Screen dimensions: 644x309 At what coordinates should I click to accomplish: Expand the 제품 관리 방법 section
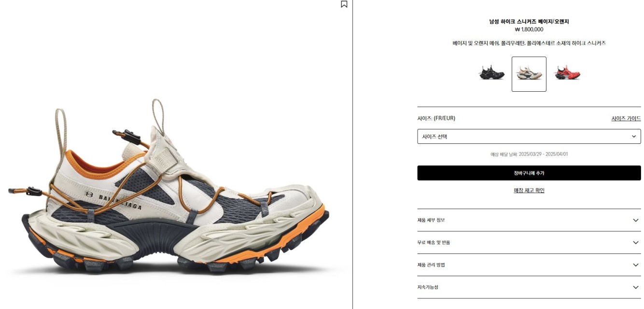pyautogui.click(x=529, y=265)
